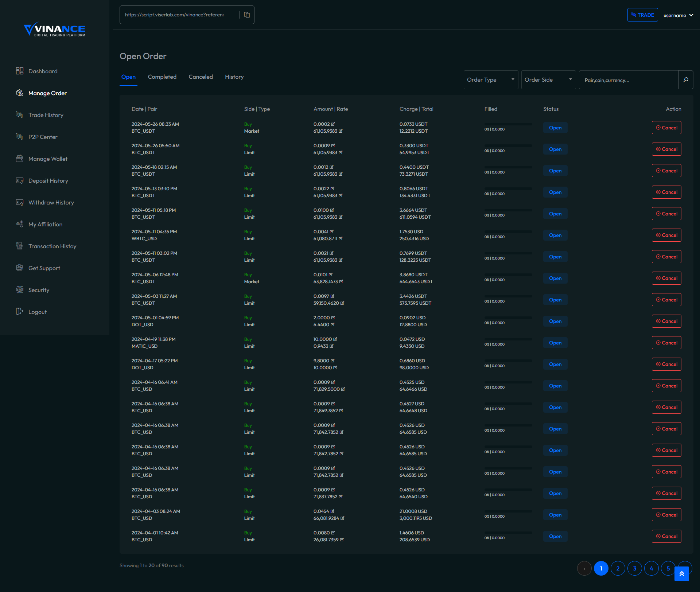Click the scroll-to-top arrow button
The image size is (700, 592).
[681, 573]
